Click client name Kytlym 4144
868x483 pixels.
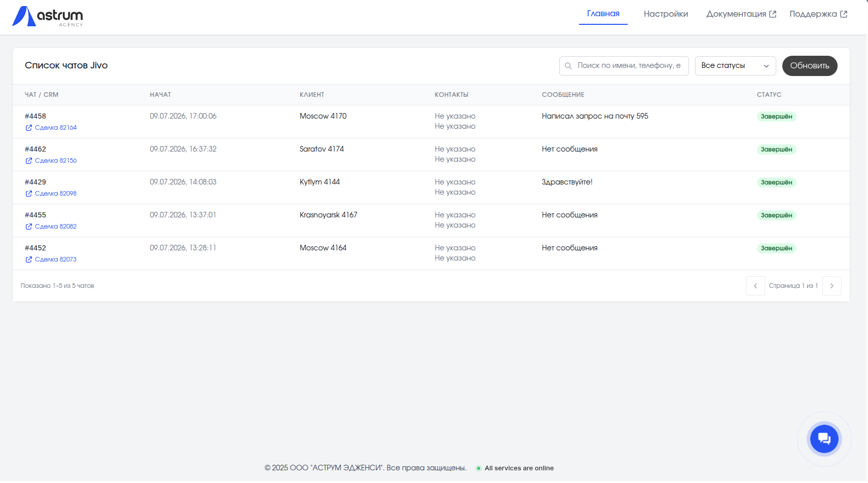tap(319, 182)
